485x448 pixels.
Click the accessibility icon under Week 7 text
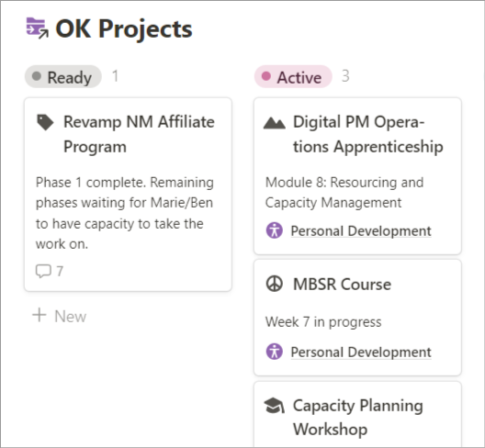pyautogui.click(x=275, y=352)
